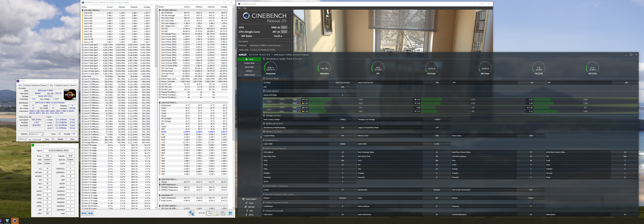Screen dimensions: 644x224
Task: Click the Part # field in ZenTimings
Action: tap(59, 151)
